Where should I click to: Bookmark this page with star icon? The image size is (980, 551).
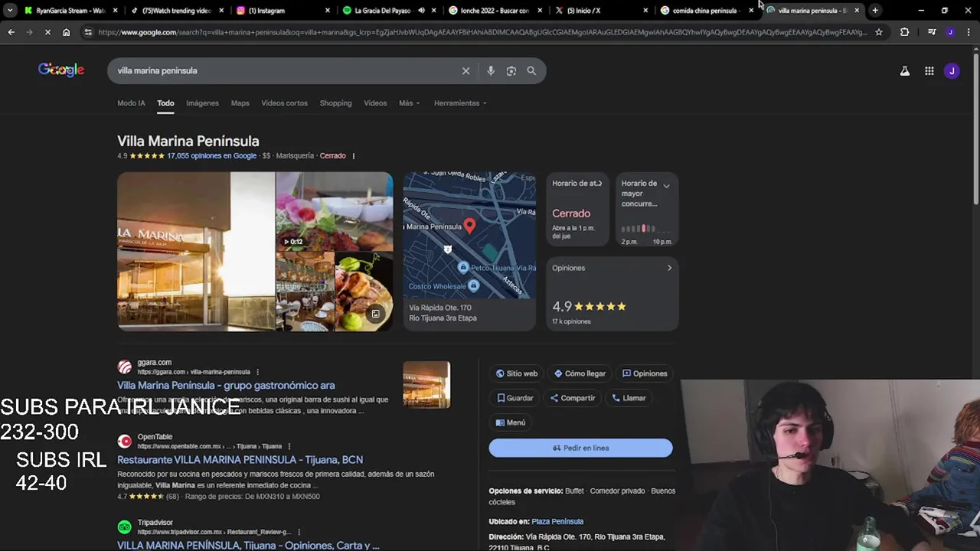pyautogui.click(x=879, y=32)
